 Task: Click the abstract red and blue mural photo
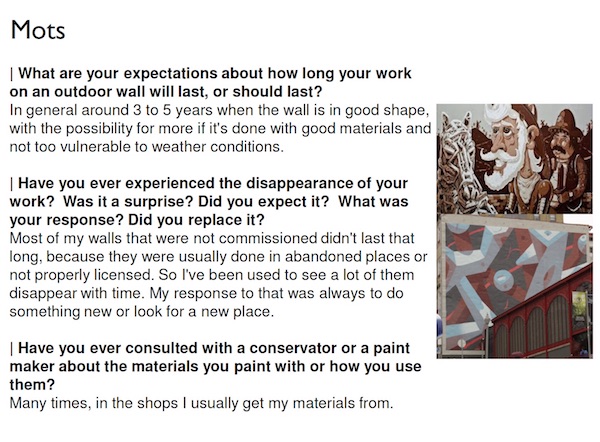coord(515,286)
